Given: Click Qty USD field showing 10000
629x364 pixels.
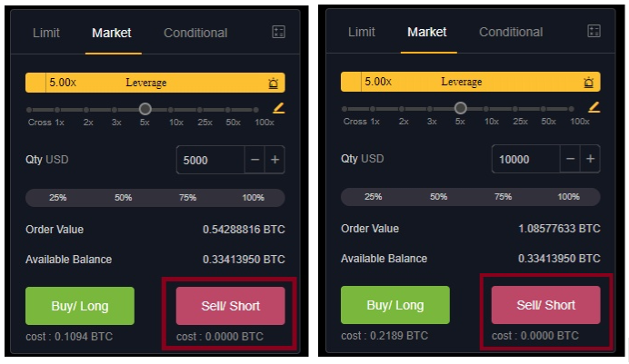Looking at the screenshot, I should tap(526, 159).
